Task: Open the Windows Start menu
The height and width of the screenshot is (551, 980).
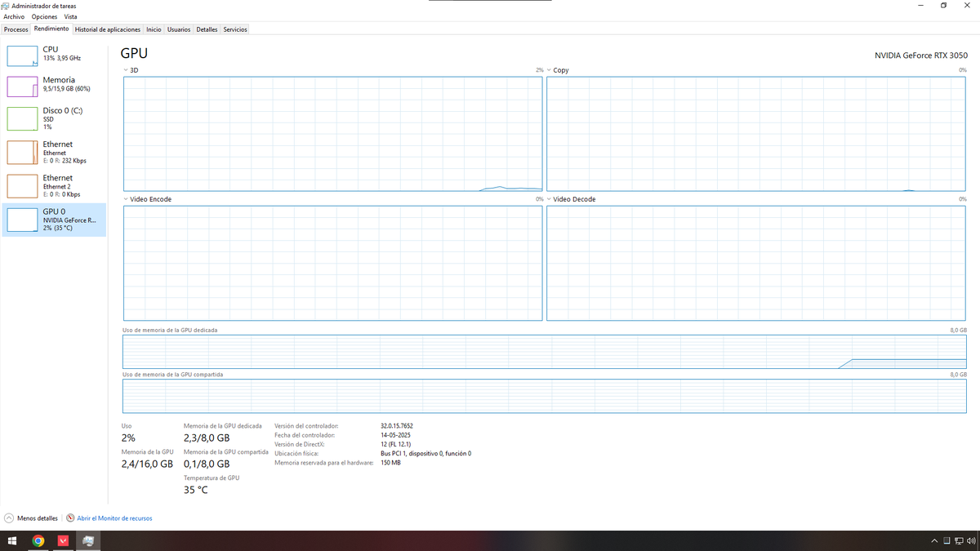Action: 12,540
